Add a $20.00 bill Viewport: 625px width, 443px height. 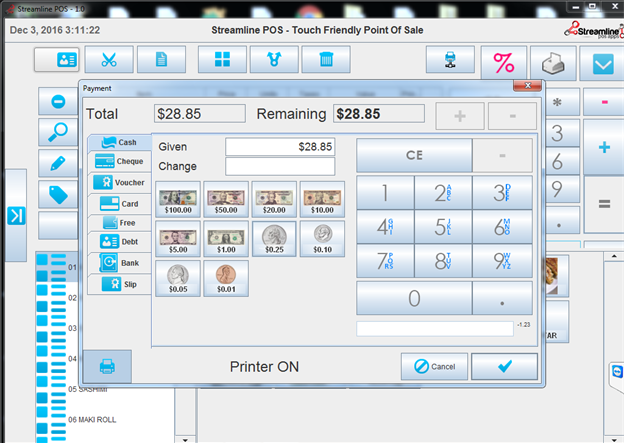(274, 199)
